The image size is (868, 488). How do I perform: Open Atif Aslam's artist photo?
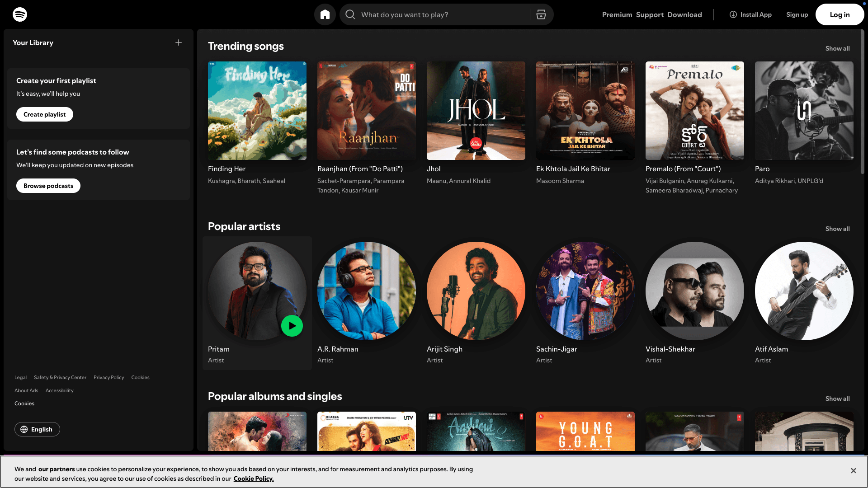804,291
